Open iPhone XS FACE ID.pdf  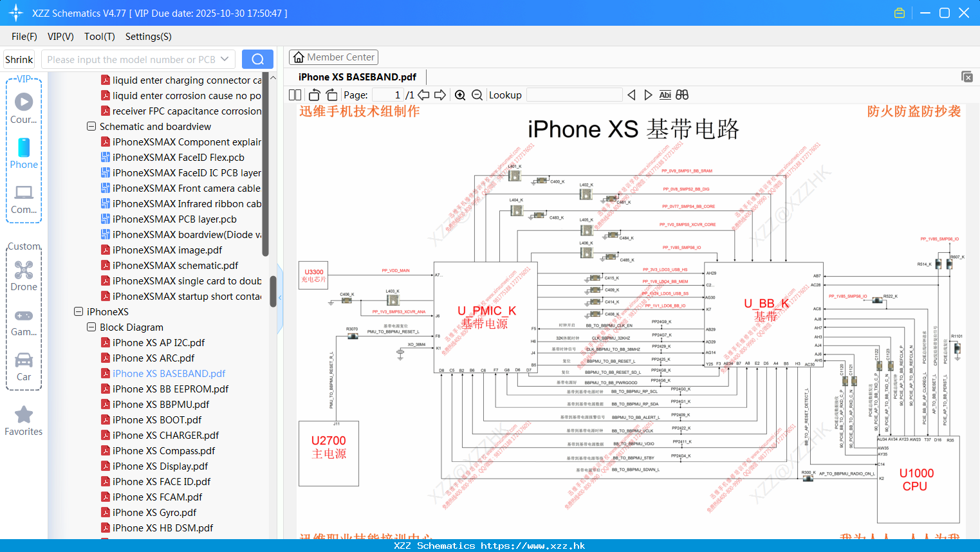156,481
